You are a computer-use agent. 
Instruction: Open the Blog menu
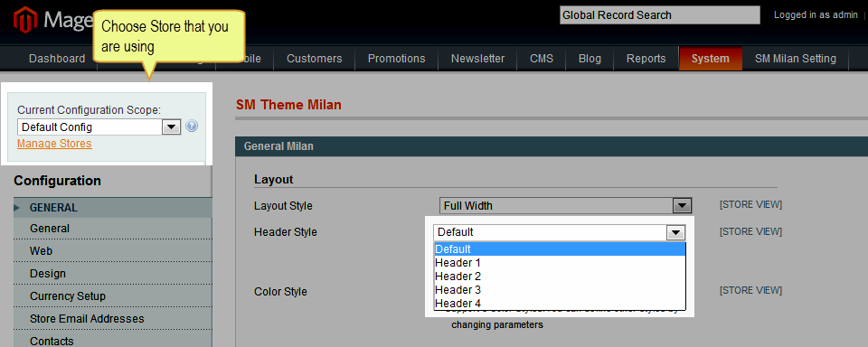tap(590, 59)
